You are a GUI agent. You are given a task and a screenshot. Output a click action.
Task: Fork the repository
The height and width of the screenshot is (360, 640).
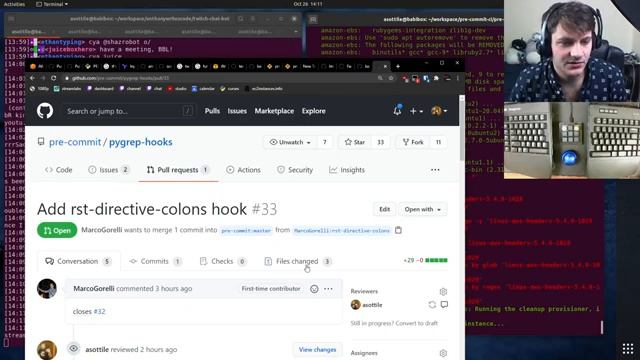413,142
